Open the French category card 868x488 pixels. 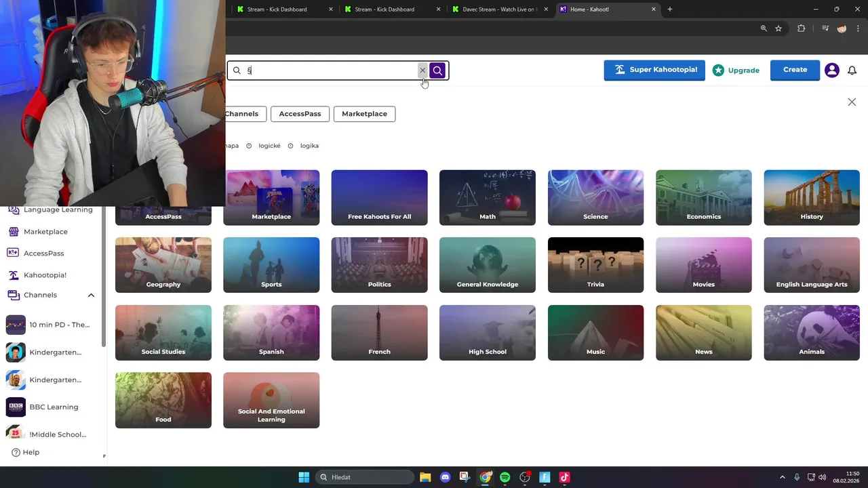[x=379, y=333]
